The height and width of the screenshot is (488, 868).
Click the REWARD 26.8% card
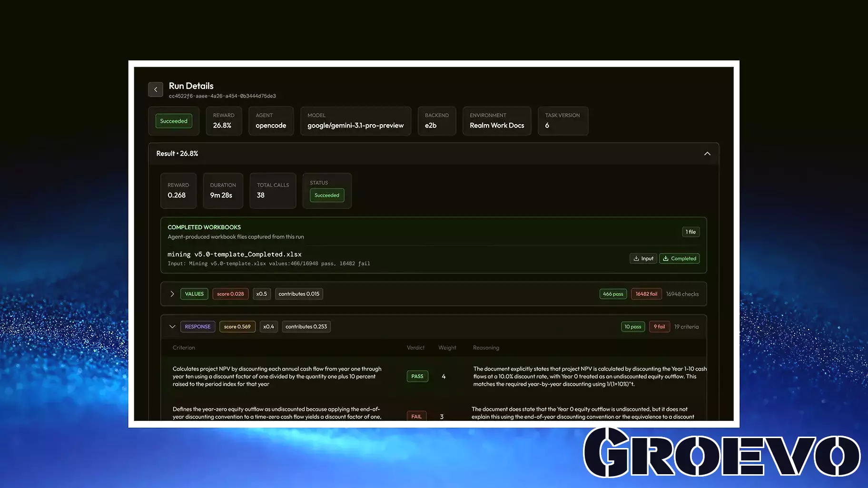224,121
